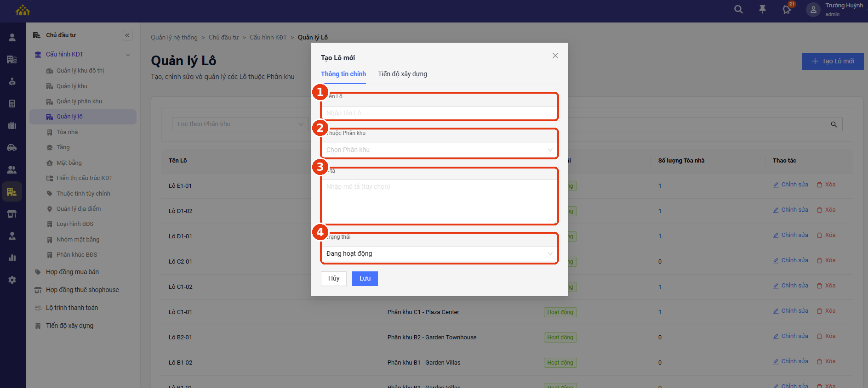
Task: Open the group users icon in left rail
Action: click(12, 170)
